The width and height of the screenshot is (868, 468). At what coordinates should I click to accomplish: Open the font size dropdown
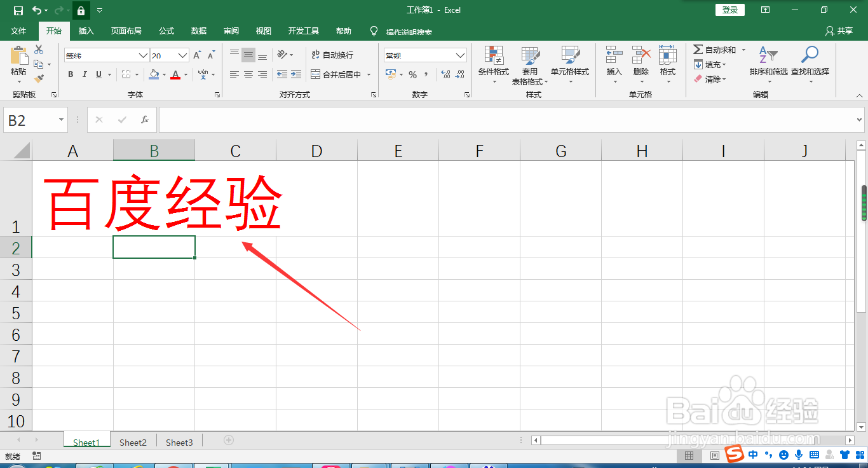tap(183, 56)
